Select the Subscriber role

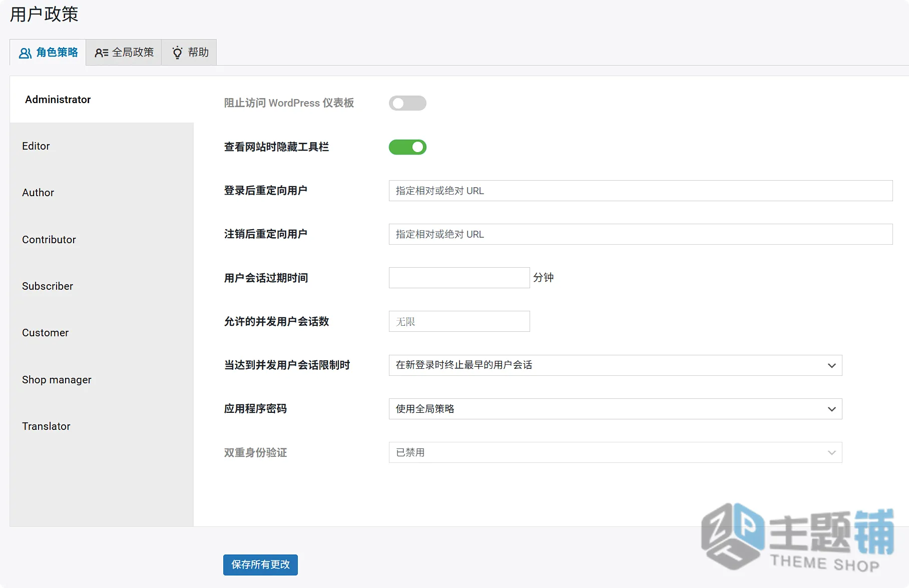pyautogui.click(x=102, y=286)
